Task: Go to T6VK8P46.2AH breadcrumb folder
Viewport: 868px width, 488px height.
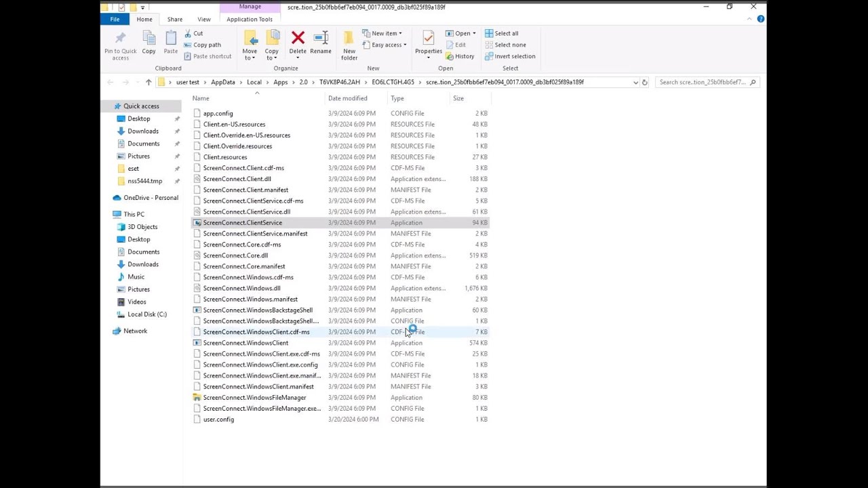Action: click(x=340, y=82)
